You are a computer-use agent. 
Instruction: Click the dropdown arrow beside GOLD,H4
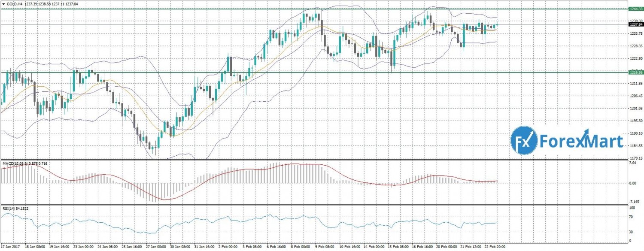coord(4,4)
